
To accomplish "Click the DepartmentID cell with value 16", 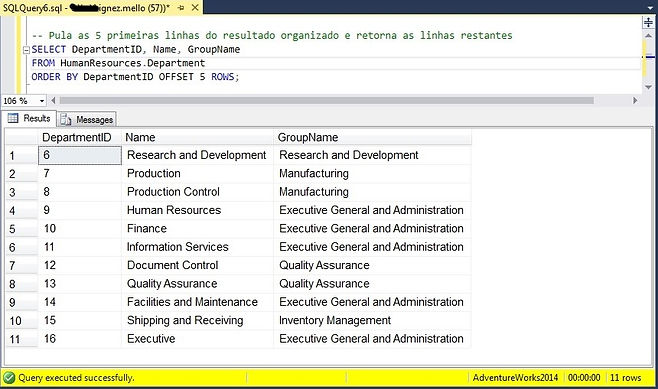I will (x=80, y=339).
